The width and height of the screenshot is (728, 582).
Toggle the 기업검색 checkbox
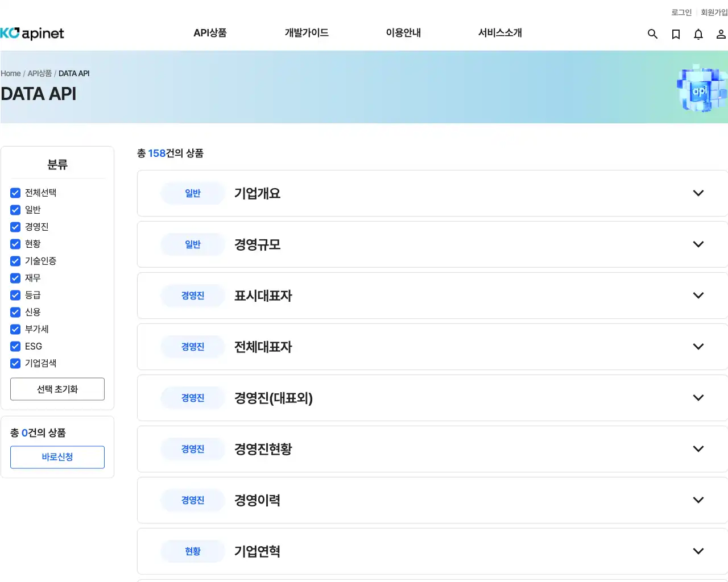15,363
